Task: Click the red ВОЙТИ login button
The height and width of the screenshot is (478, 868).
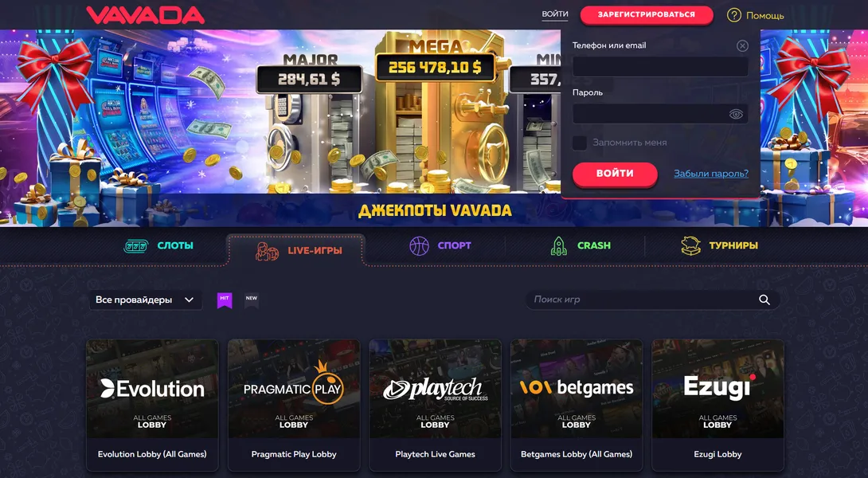Action: [x=615, y=174]
